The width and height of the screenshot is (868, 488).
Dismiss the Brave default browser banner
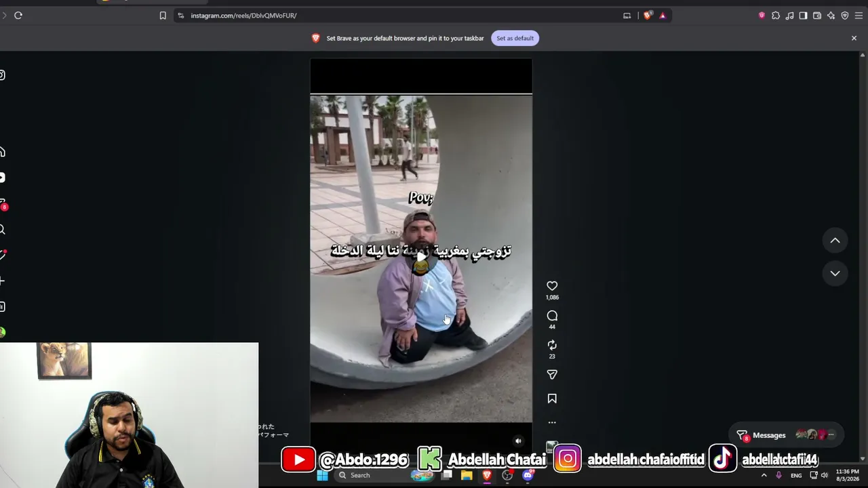pyautogui.click(x=854, y=38)
